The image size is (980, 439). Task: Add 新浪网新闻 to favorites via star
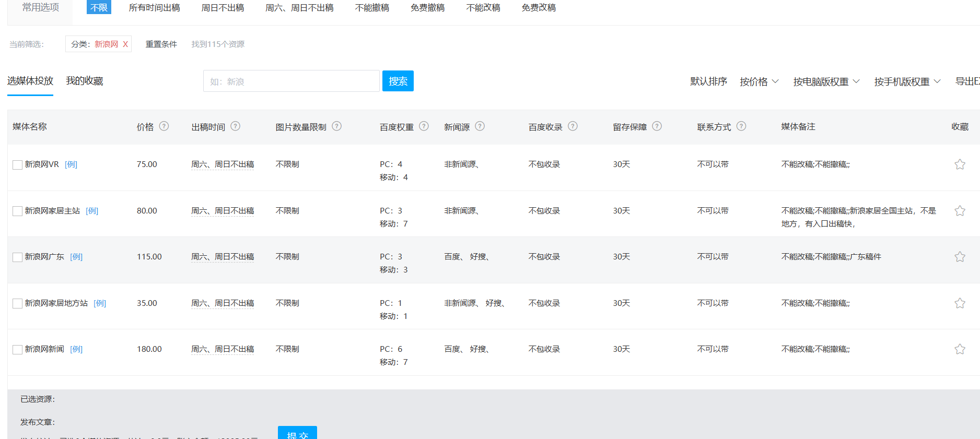point(960,349)
